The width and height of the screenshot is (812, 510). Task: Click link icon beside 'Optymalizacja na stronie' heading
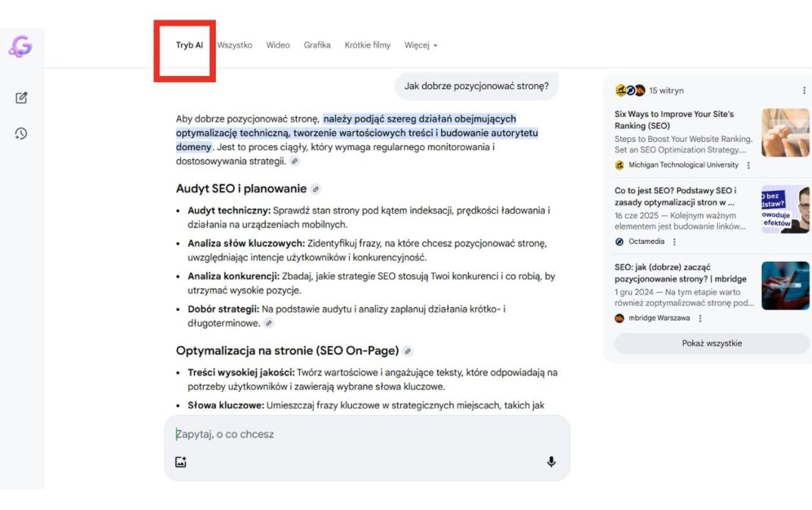[x=407, y=351]
